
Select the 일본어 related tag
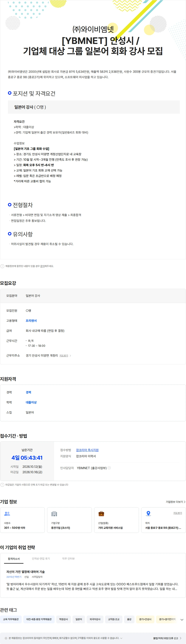pos(79,619)
